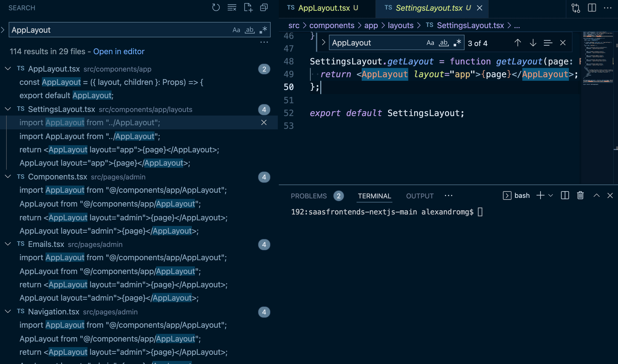The image size is (618, 364).
Task: Open 'const AppLayout = ({ layout, children' result
Action: pyautogui.click(x=111, y=82)
